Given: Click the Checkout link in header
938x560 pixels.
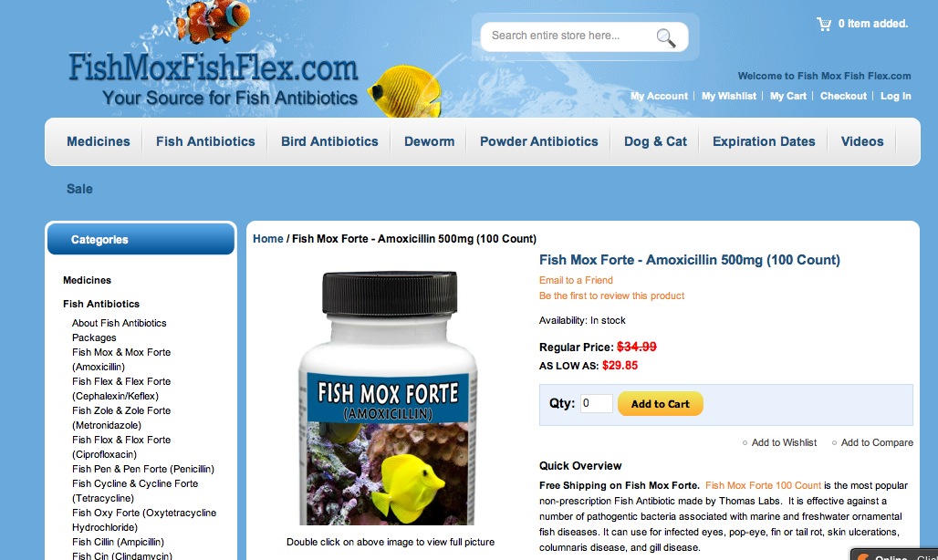Looking at the screenshot, I should [x=843, y=97].
